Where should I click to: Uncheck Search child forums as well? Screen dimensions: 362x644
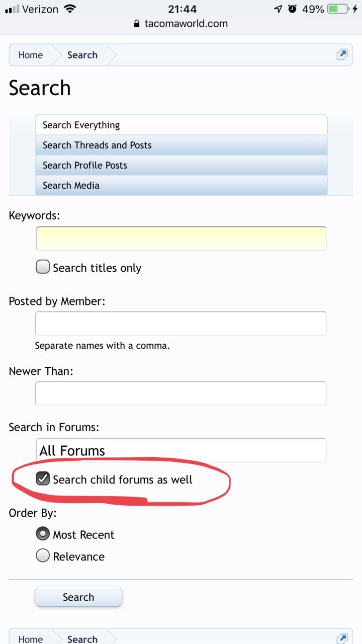pos(43,478)
